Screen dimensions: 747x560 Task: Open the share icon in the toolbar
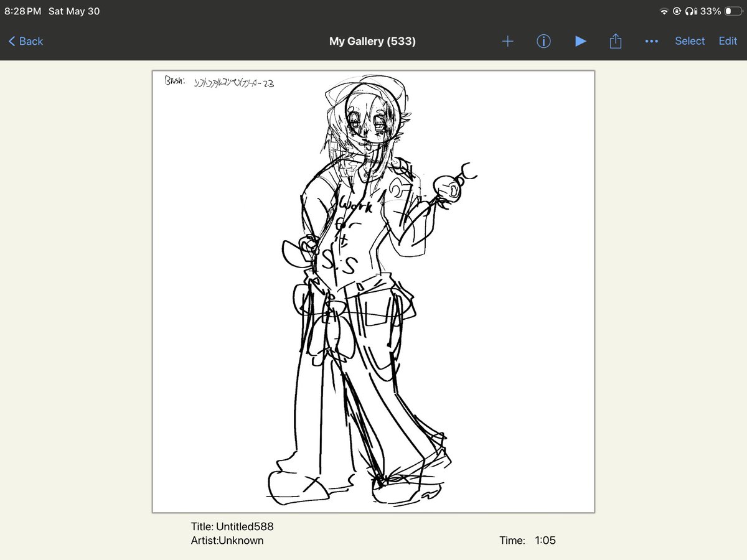coord(615,41)
